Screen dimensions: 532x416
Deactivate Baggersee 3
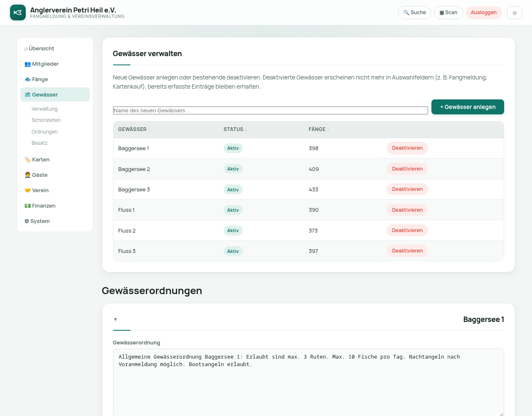pos(407,189)
